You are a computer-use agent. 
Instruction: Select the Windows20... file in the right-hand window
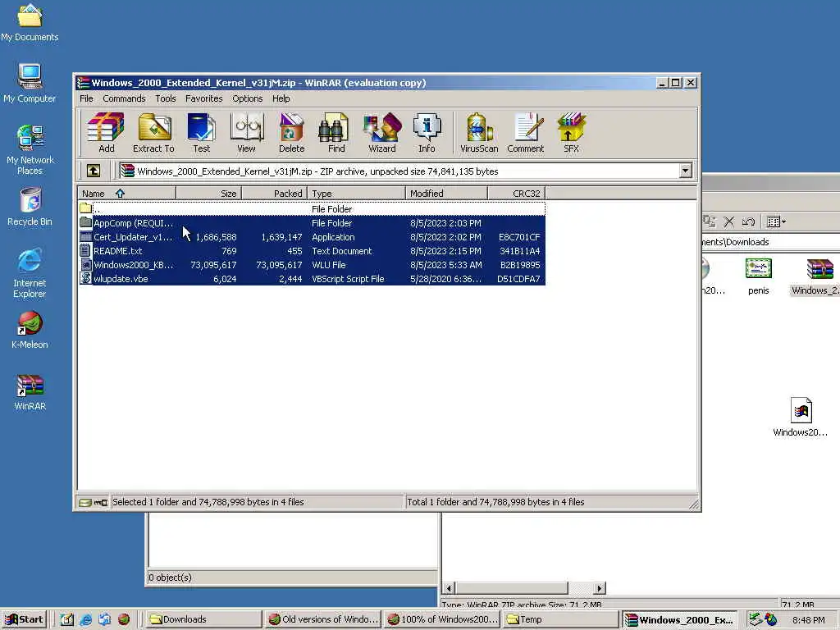coord(801,417)
